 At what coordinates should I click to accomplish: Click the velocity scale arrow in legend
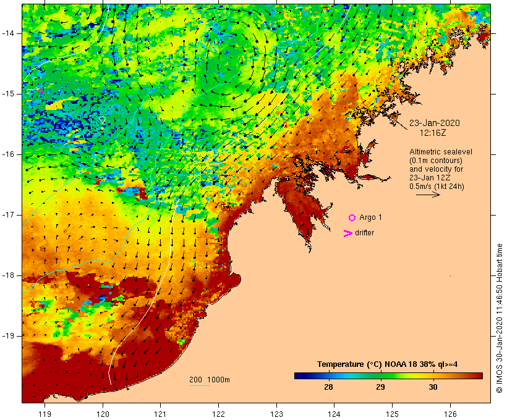[428, 195]
